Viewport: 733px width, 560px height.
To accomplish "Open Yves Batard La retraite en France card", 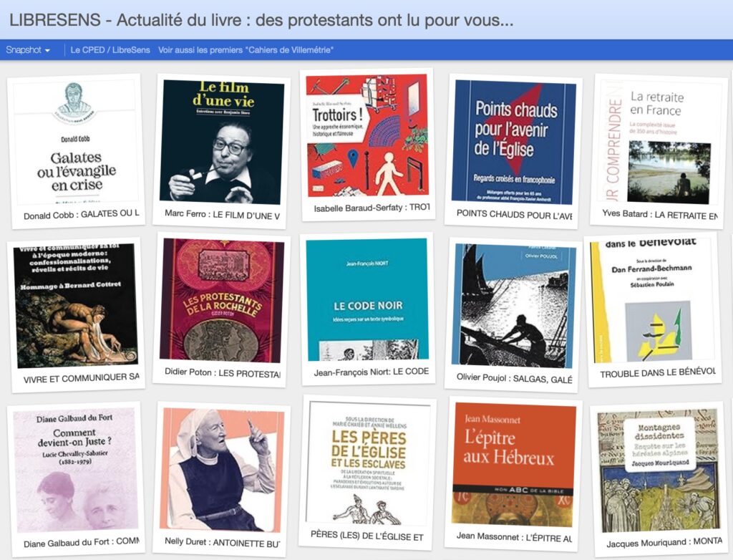I will point(659,151).
